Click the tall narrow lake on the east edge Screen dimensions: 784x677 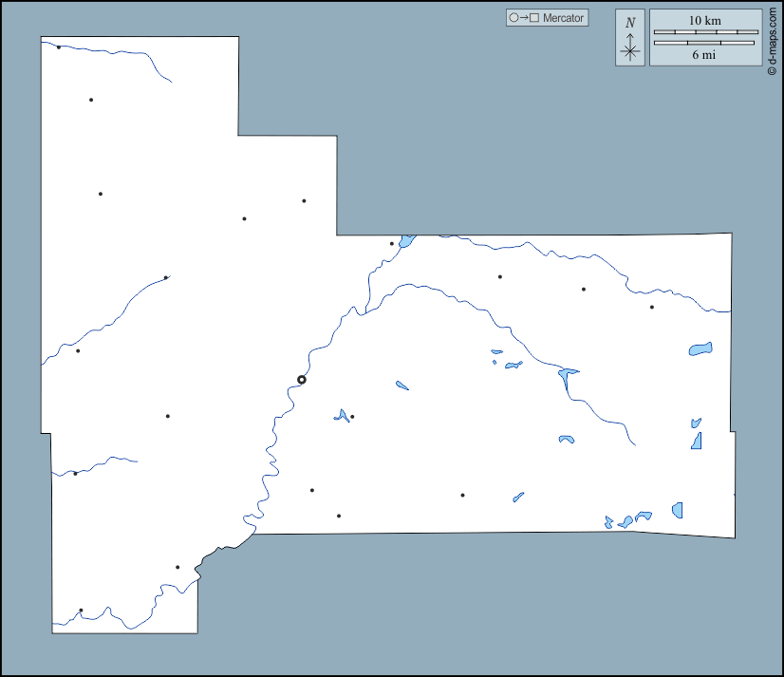tap(697, 441)
